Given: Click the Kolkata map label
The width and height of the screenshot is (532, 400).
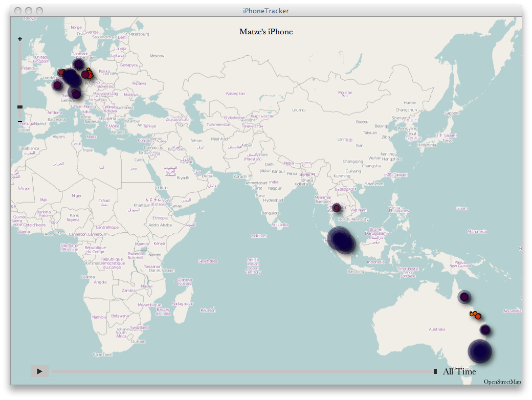Looking at the screenshot, I should 301,184.
